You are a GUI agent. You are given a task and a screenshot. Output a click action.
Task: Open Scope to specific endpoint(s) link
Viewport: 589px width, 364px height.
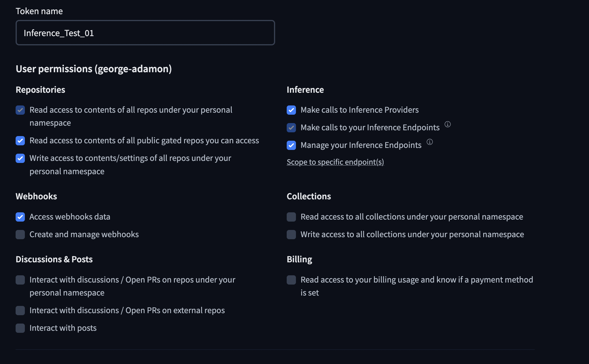335,162
